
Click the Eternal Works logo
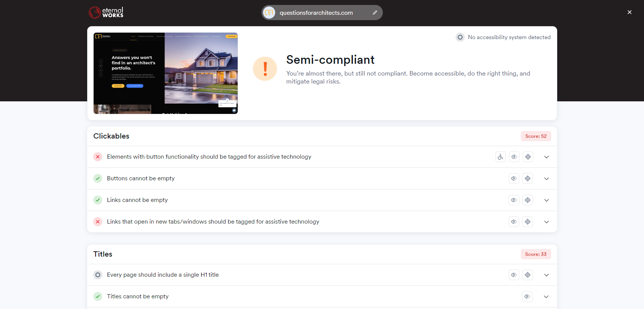point(106,13)
